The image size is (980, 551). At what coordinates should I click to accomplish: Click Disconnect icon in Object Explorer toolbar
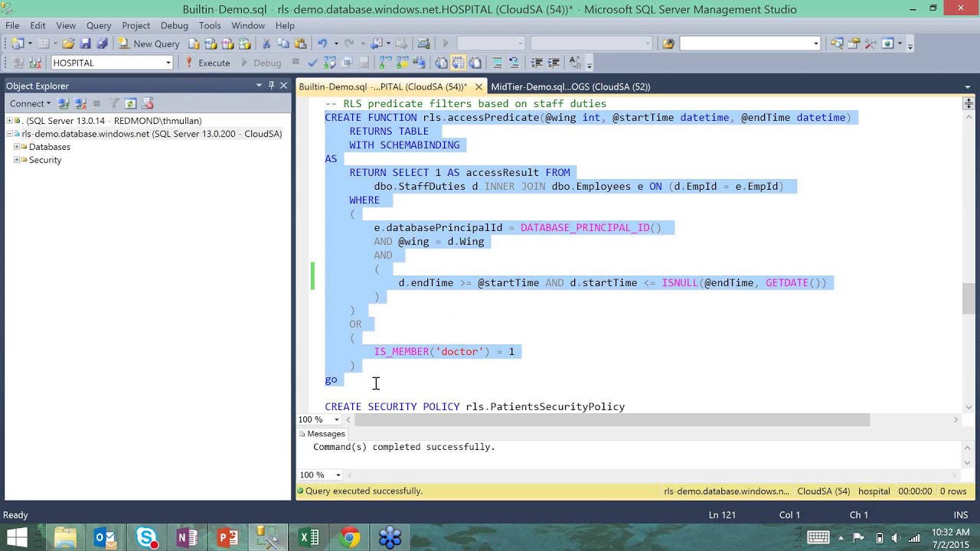(x=80, y=103)
